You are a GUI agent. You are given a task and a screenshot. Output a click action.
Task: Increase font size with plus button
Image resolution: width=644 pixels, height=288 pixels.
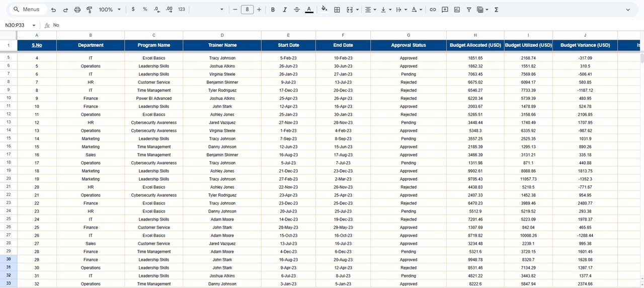pos(259,10)
